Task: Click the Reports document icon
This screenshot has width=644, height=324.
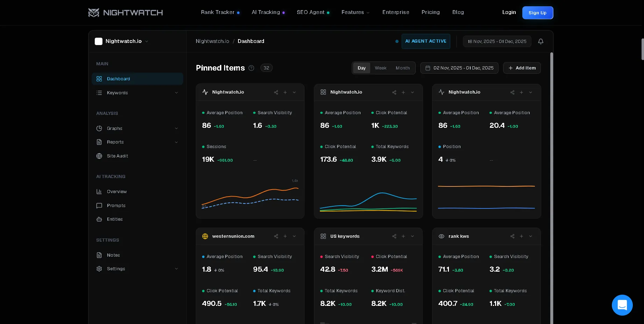Action: point(99,142)
